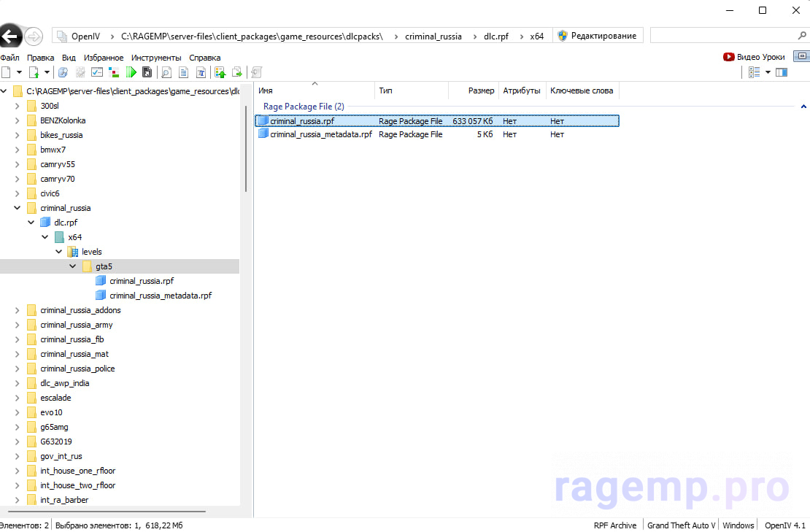The width and height of the screenshot is (810, 532).
Task: Collapse the Rage Package File group
Action: [x=803, y=107]
